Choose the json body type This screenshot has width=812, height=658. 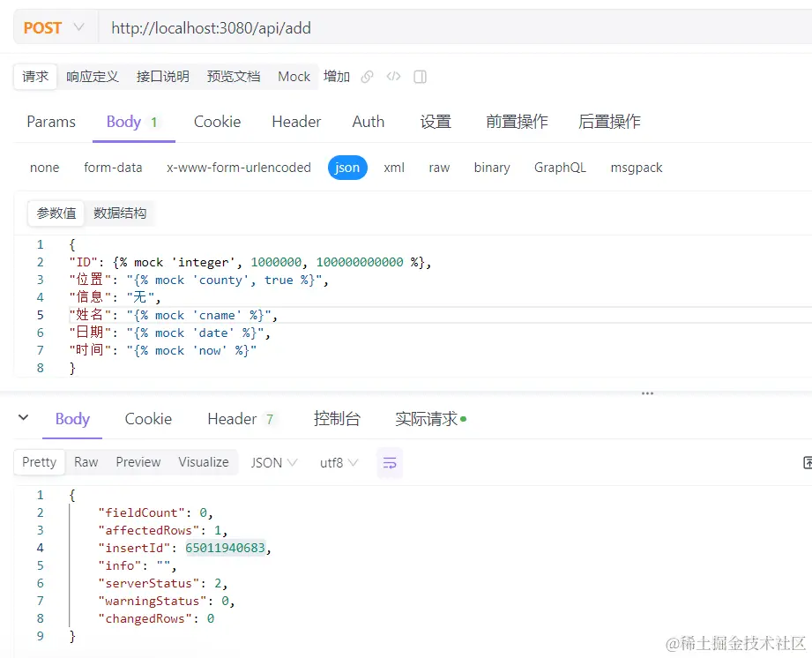click(347, 168)
